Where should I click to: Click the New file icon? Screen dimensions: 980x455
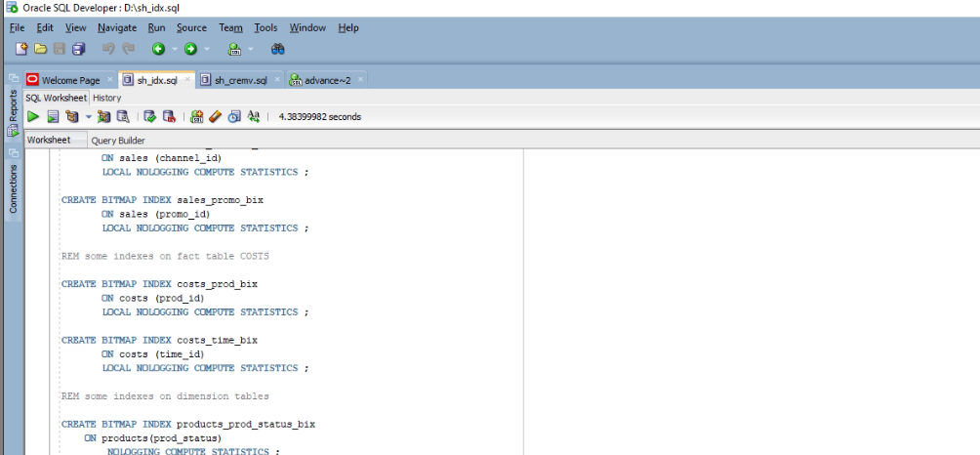pos(21,49)
